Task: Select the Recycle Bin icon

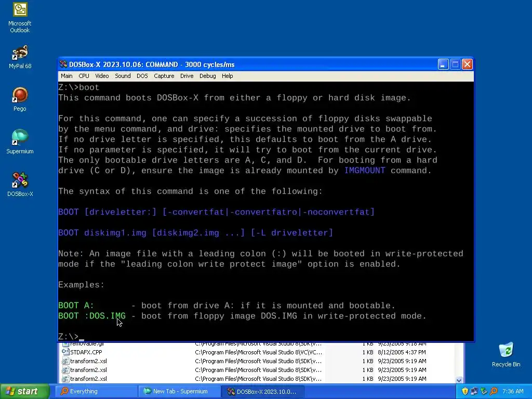Action: [x=506, y=355]
